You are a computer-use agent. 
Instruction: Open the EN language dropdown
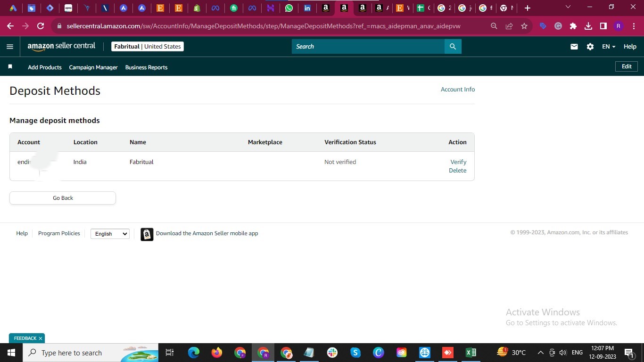[x=609, y=47]
